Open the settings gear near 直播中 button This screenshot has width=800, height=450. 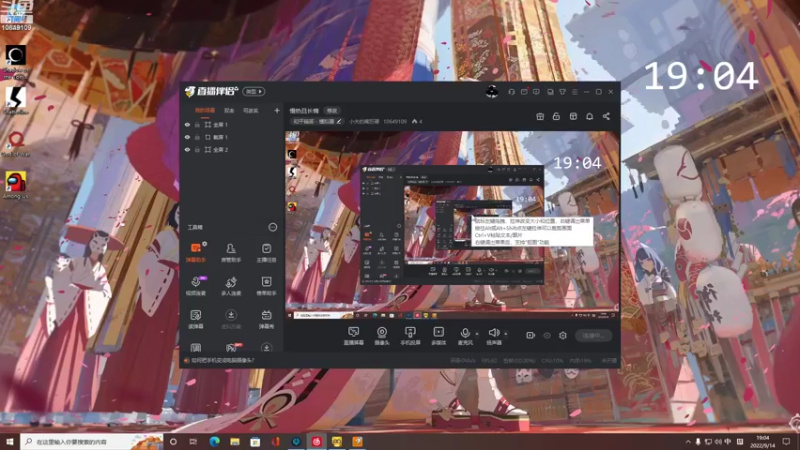pyautogui.click(x=563, y=335)
